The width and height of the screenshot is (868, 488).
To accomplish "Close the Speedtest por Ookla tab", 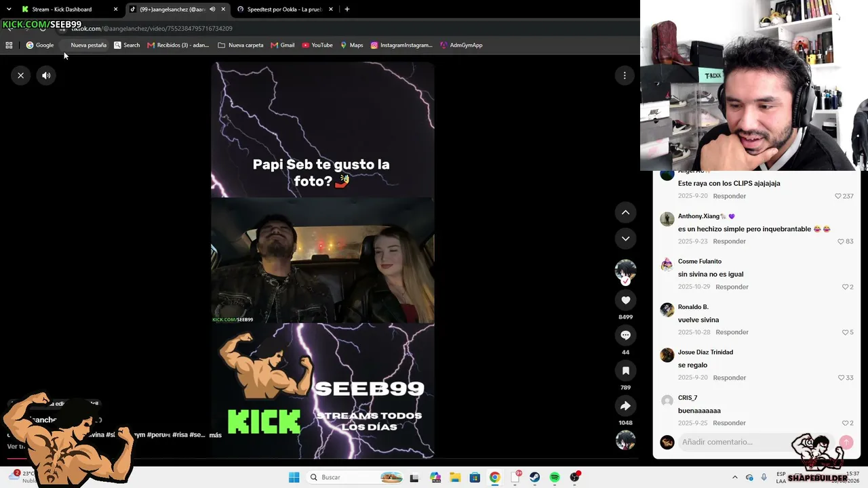I will (331, 9).
